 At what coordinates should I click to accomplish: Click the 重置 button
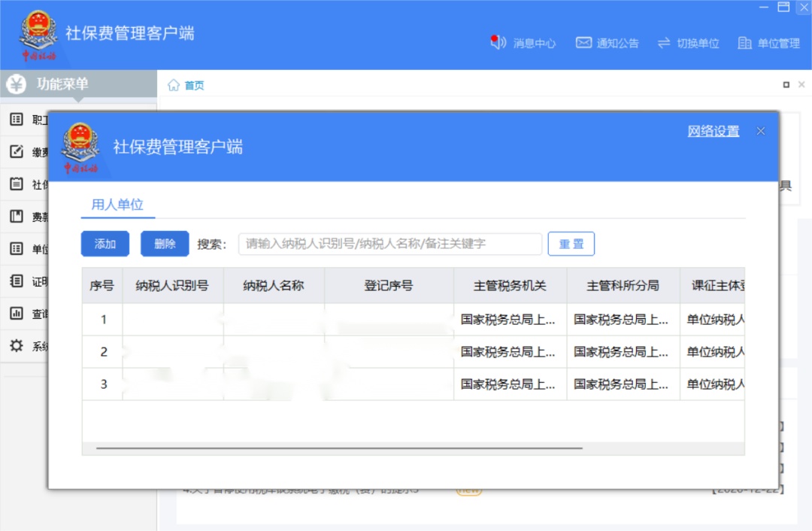pyautogui.click(x=571, y=244)
